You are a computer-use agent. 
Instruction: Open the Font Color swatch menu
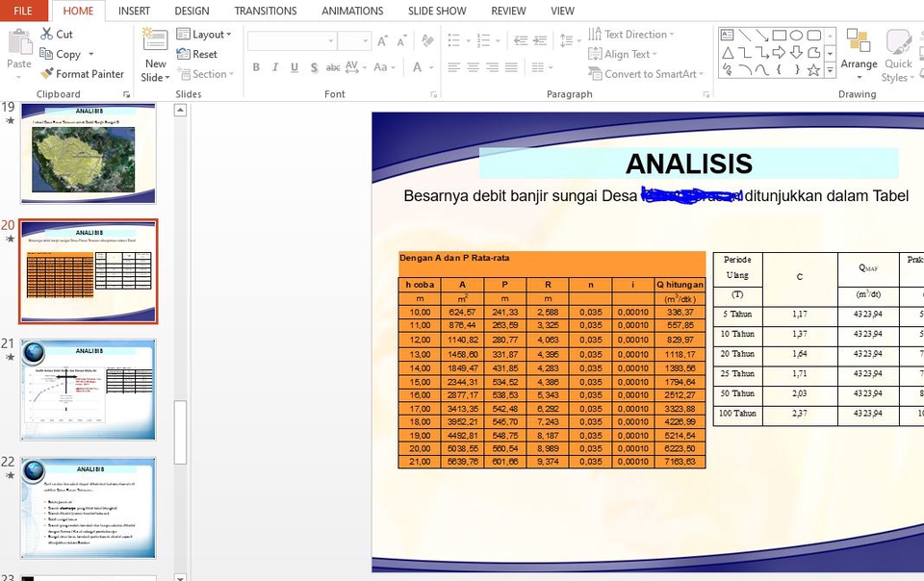click(431, 68)
